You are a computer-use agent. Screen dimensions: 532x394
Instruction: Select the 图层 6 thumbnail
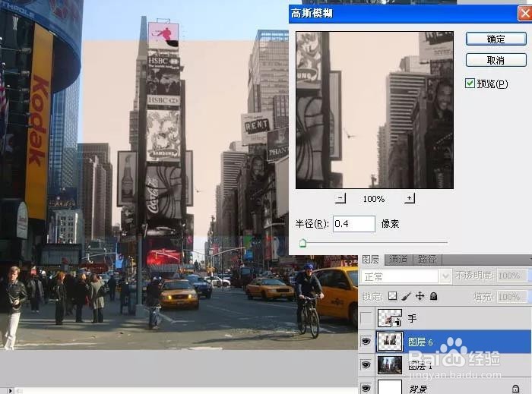[390, 342]
